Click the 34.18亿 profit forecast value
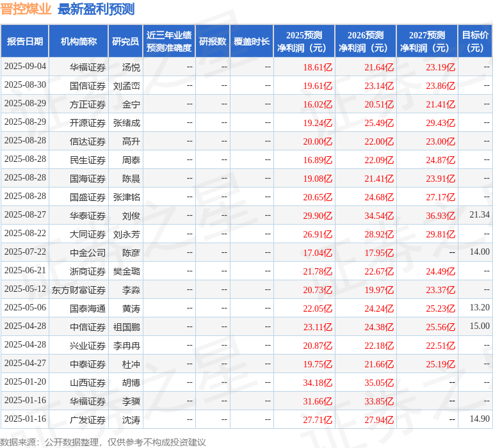The width and height of the screenshot is (493, 448). tap(318, 383)
